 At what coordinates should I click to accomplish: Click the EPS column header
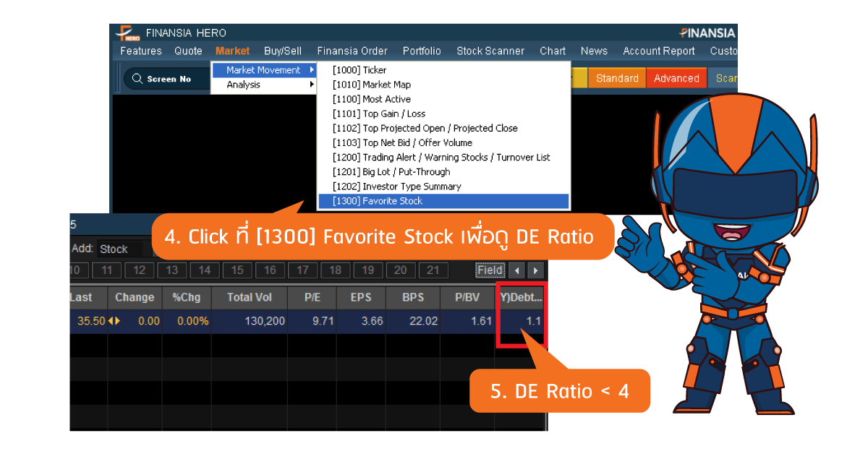pos(361,297)
